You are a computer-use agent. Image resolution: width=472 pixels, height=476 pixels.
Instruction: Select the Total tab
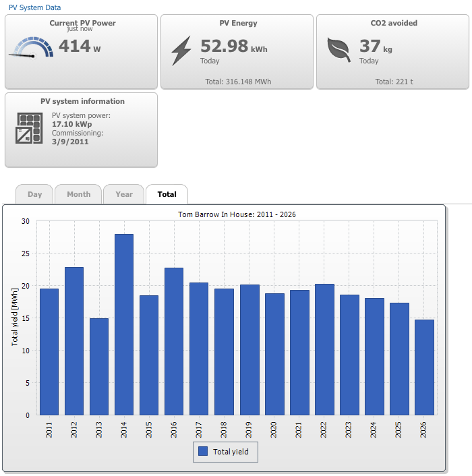(x=167, y=194)
